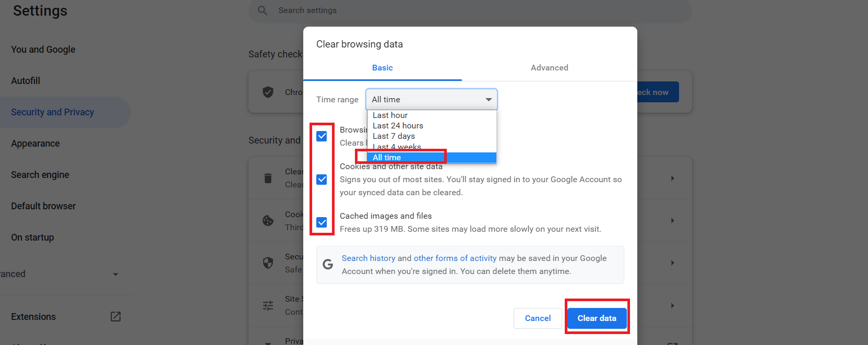The image size is (868, 345).
Task: Click the Search settings input field
Action: [470, 10]
